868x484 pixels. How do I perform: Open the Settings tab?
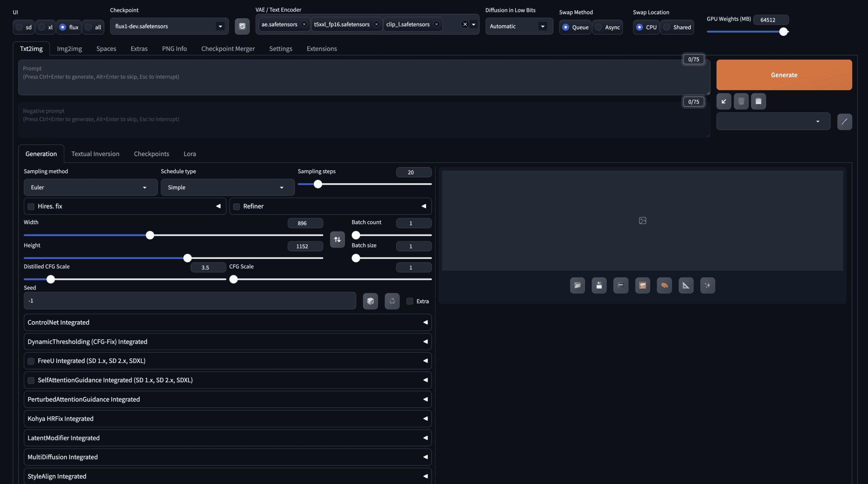pyautogui.click(x=281, y=48)
